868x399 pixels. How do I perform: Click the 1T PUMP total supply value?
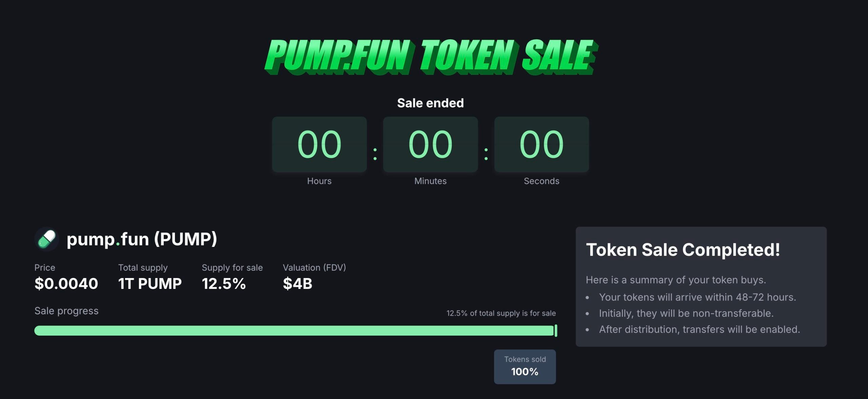(x=150, y=283)
